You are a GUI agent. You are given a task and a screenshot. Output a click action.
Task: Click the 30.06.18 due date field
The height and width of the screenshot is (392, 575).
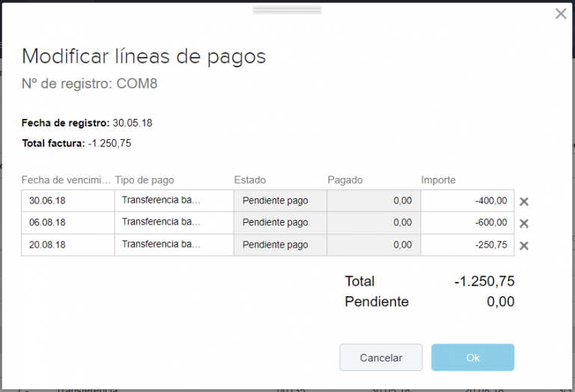pyautogui.click(x=67, y=200)
